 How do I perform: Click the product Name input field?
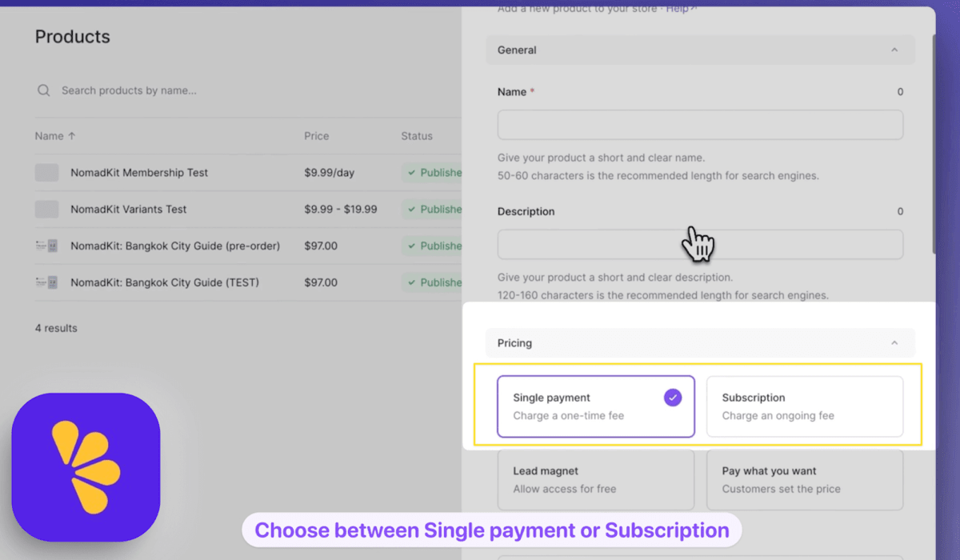point(700,125)
